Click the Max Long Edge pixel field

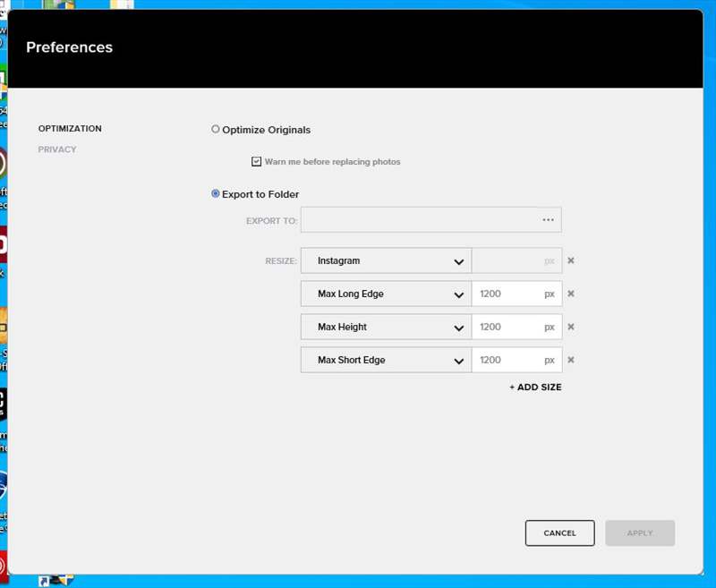tap(507, 294)
